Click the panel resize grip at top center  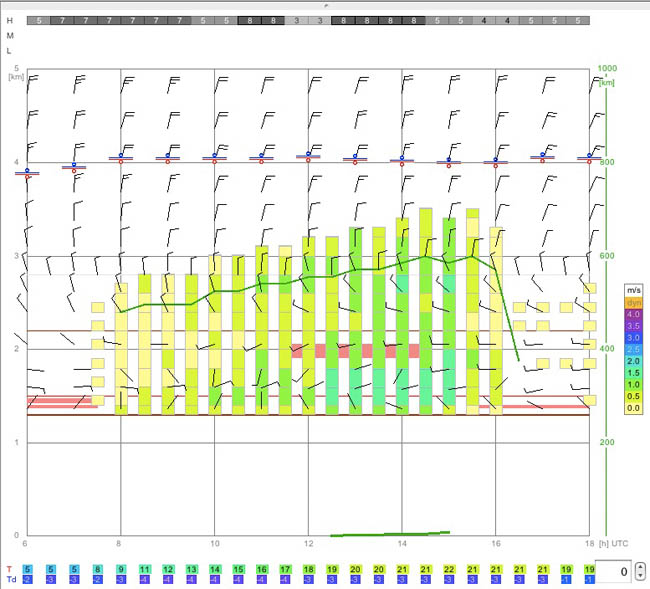tap(325, 4)
